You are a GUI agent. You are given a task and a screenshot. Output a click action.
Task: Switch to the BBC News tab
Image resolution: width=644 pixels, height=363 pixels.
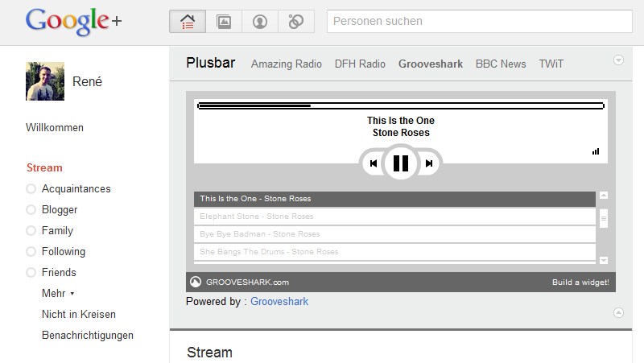point(501,64)
